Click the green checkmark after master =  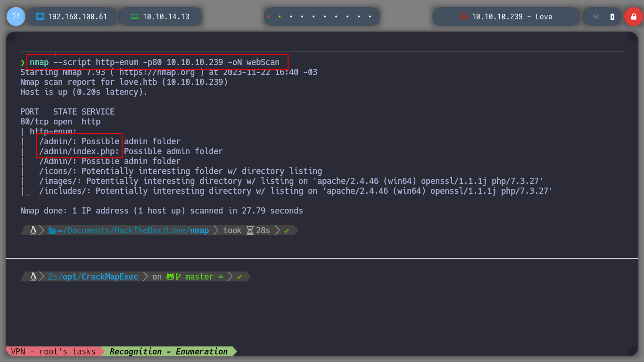tap(239, 277)
